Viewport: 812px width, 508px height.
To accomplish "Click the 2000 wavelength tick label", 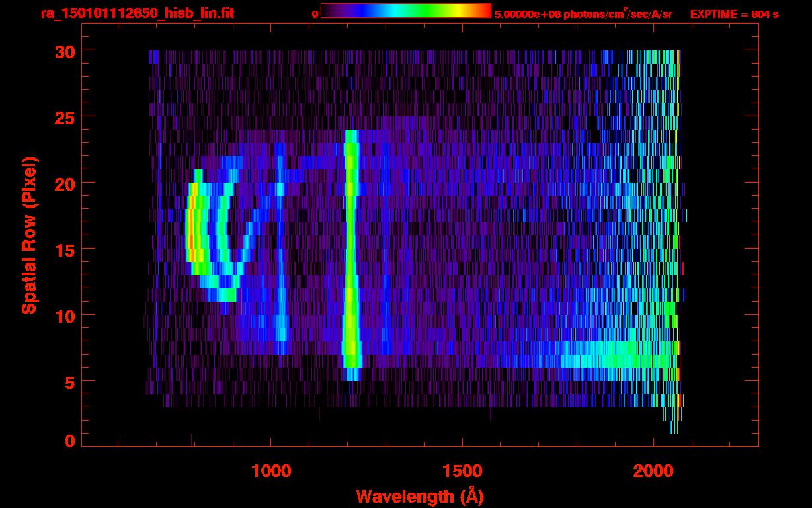I will [653, 470].
